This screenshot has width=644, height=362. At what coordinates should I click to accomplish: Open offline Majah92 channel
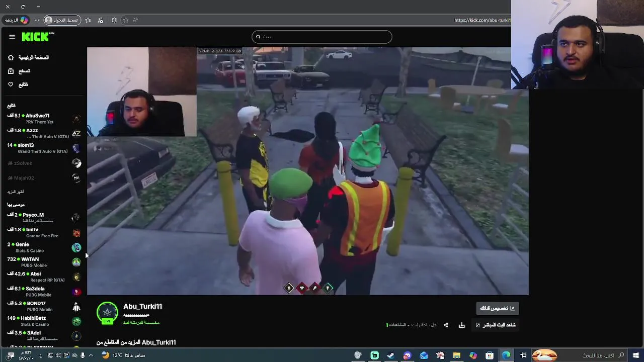click(44, 177)
